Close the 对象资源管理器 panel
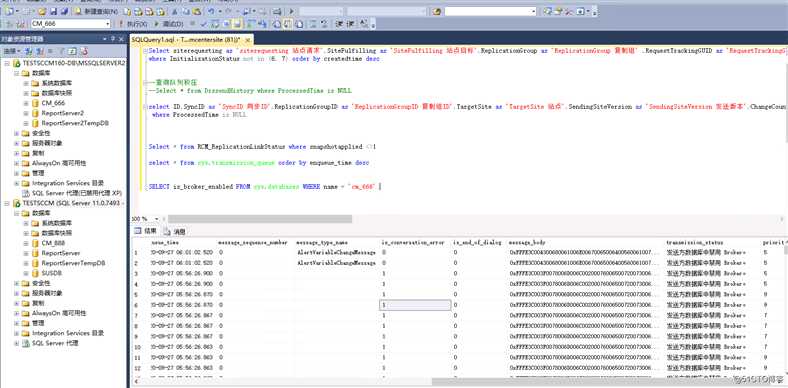788x388 pixels. tap(121, 39)
